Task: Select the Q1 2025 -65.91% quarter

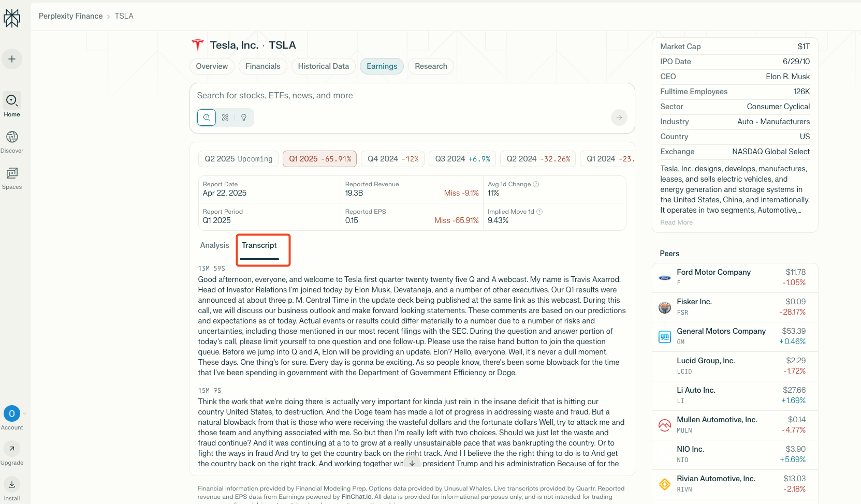Action: coord(320,159)
